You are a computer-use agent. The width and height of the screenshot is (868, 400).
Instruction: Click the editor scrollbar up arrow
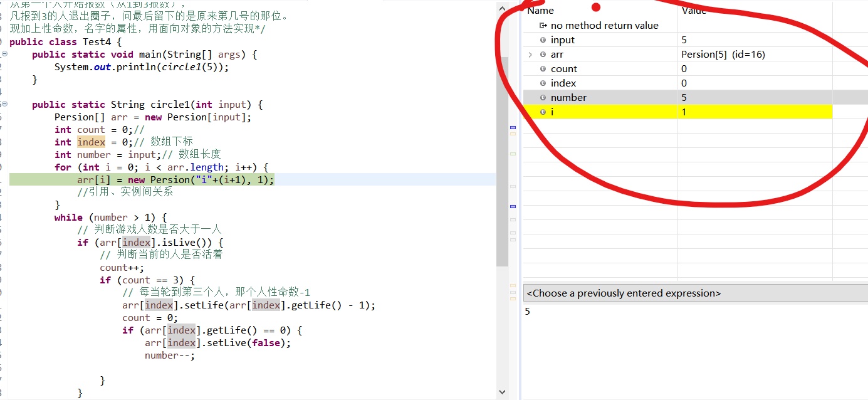coord(502,8)
